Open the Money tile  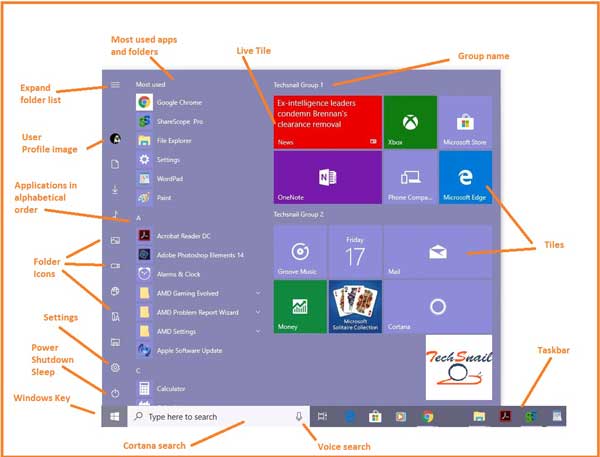(x=300, y=307)
